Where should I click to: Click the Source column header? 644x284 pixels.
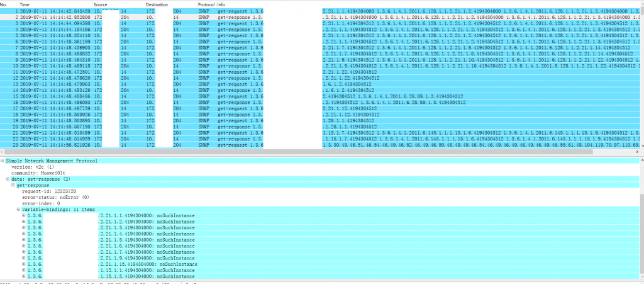(101, 4)
